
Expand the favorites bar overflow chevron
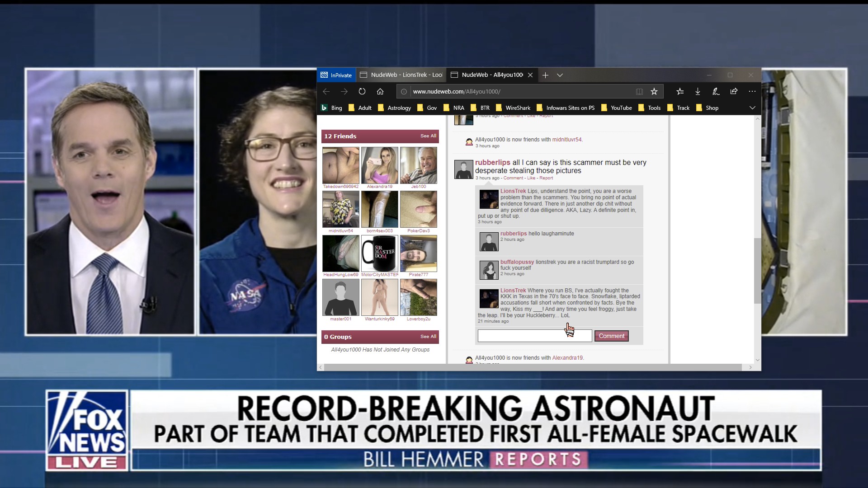pyautogui.click(x=752, y=108)
